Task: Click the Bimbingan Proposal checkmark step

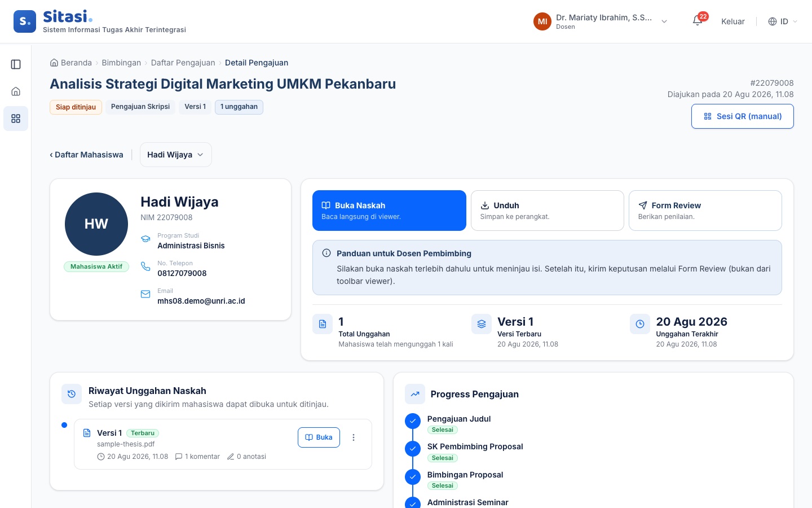Action: pyautogui.click(x=413, y=477)
